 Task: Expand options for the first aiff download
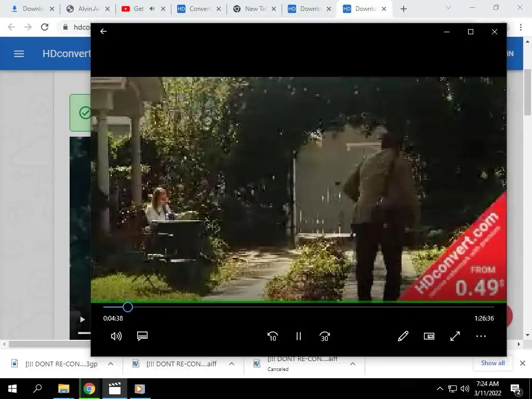point(231,364)
